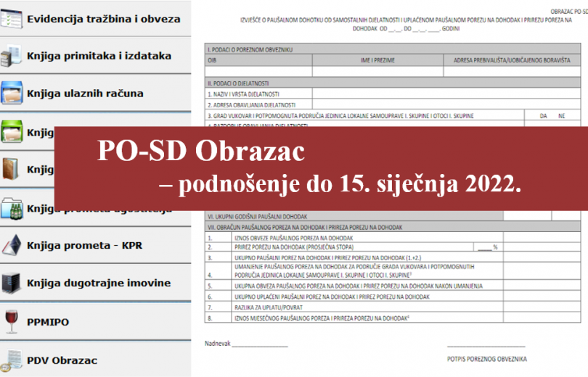Select DA for Grad Vukovar row
Viewport: 588px width, 377px height.
[544, 116]
